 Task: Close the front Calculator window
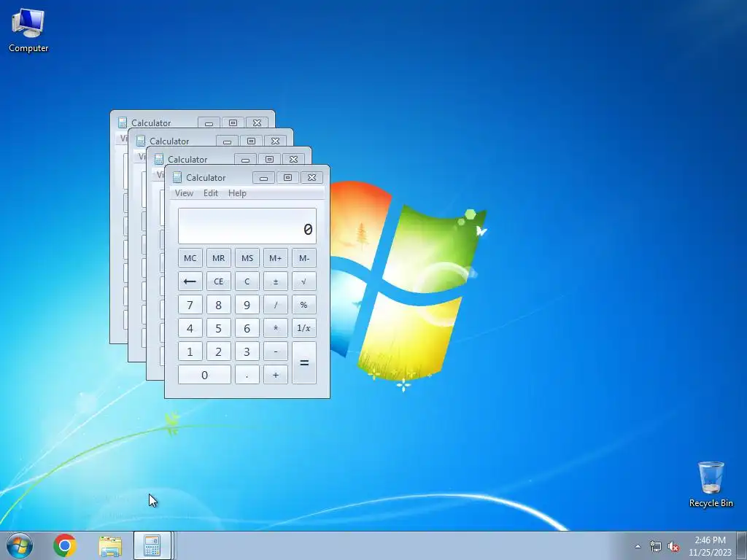tap(312, 178)
